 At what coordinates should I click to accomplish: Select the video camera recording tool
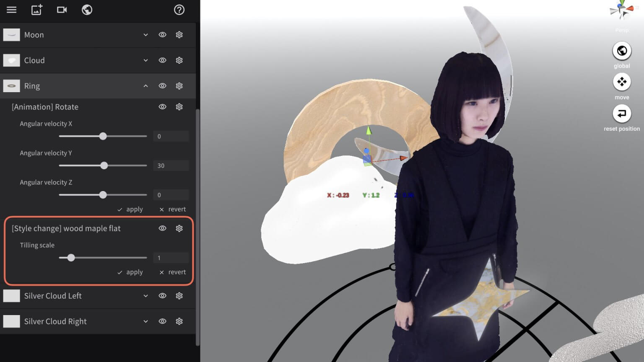62,10
